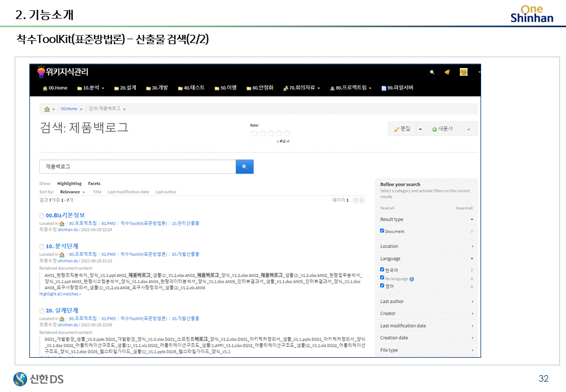The image size is (566, 392).
Task: Open the Relevance sort dropdown
Action: click(x=72, y=192)
